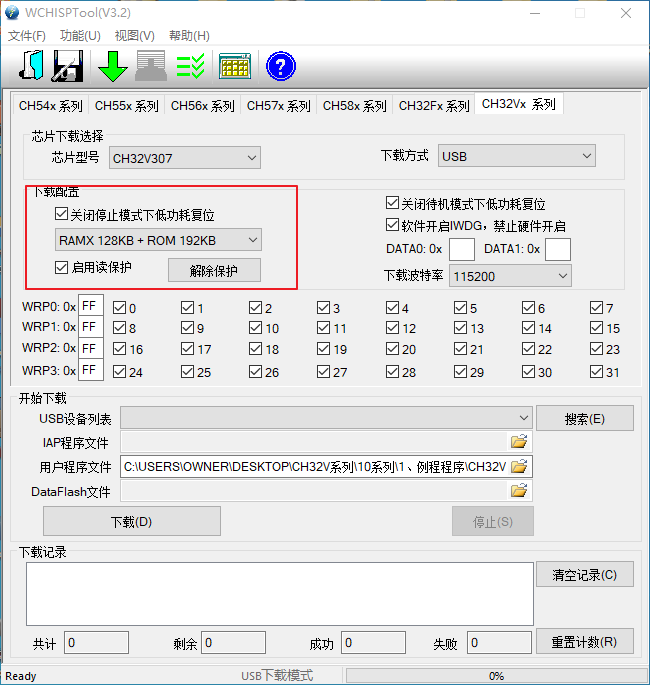
Task: Uncheck write protect sector 25 checkbox
Action: pos(187,372)
